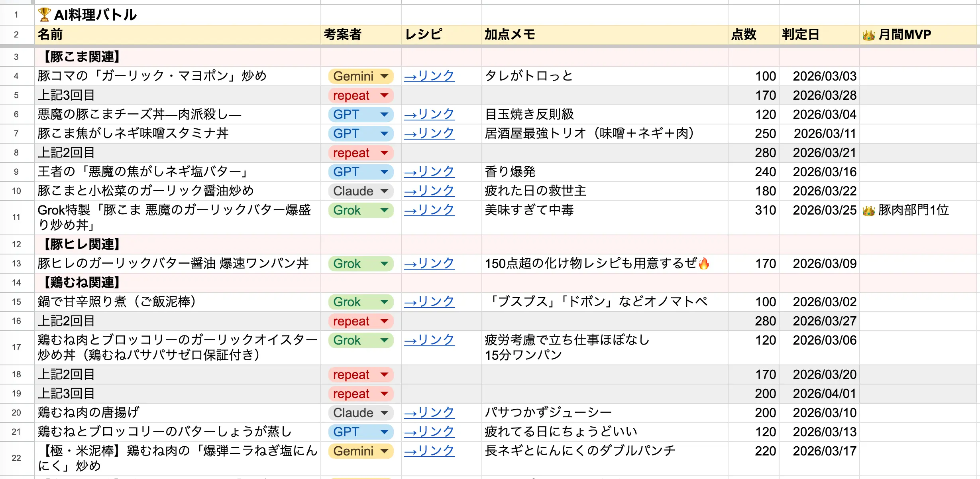The image size is (980, 479).
Task: Open the Gemini dropdown for 爆弾ニラねぎ塩にんにく炒め
Action: [x=359, y=451]
